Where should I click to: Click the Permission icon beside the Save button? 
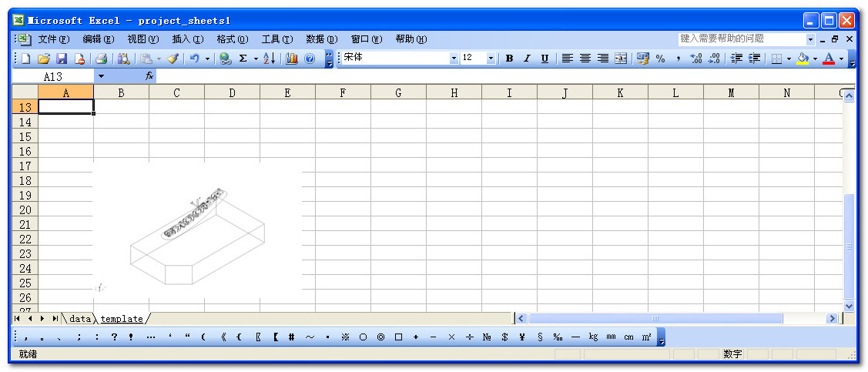tap(79, 59)
